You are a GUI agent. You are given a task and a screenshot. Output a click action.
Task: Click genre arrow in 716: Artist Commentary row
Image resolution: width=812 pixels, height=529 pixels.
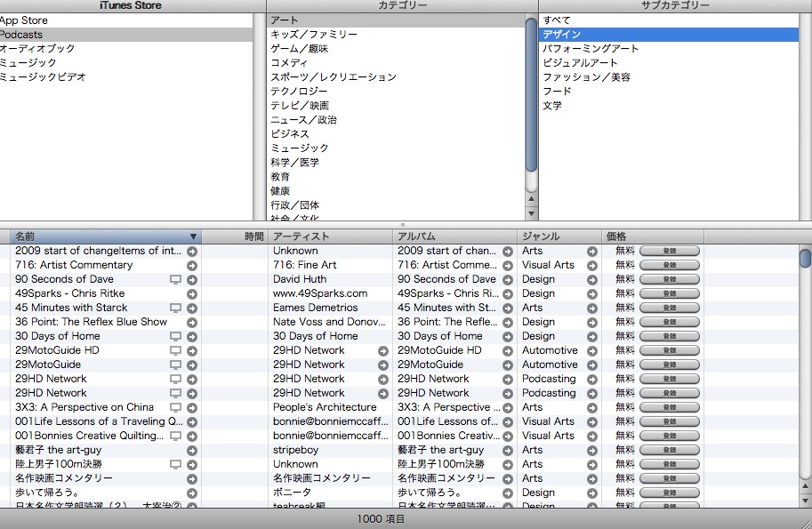[x=592, y=266]
